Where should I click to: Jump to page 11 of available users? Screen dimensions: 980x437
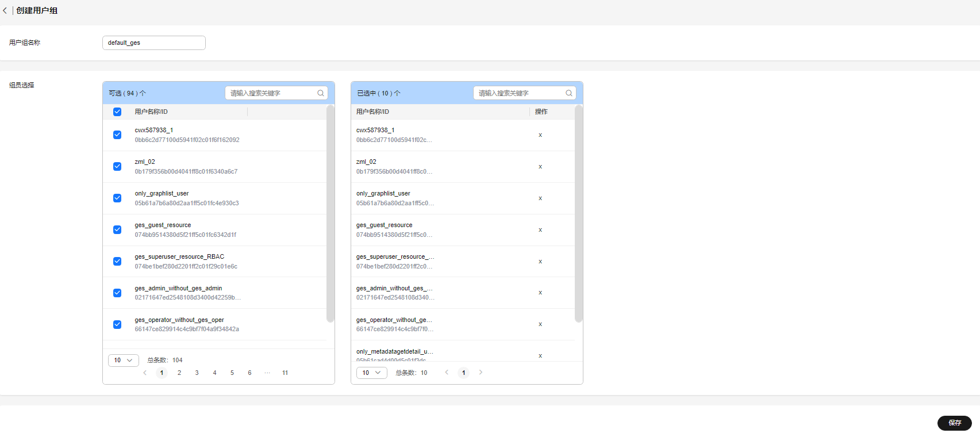point(285,373)
